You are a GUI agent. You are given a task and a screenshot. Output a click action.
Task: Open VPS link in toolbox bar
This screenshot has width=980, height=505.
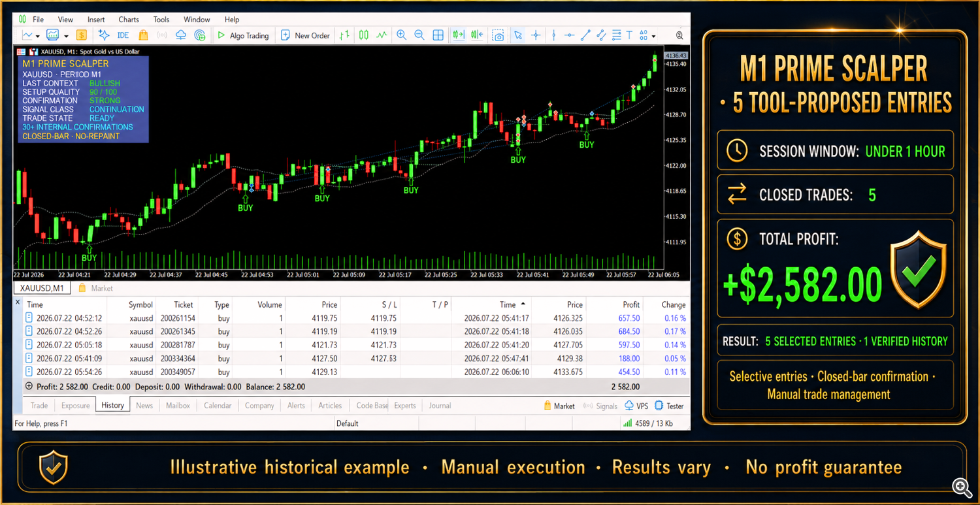pyautogui.click(x=636, y=406)
